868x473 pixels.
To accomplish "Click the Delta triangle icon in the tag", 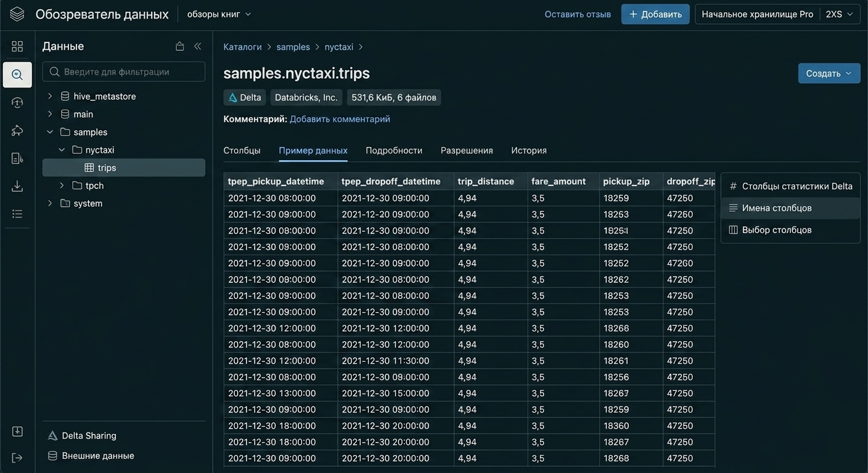I will pyautogui.click(x=232, y=97).
